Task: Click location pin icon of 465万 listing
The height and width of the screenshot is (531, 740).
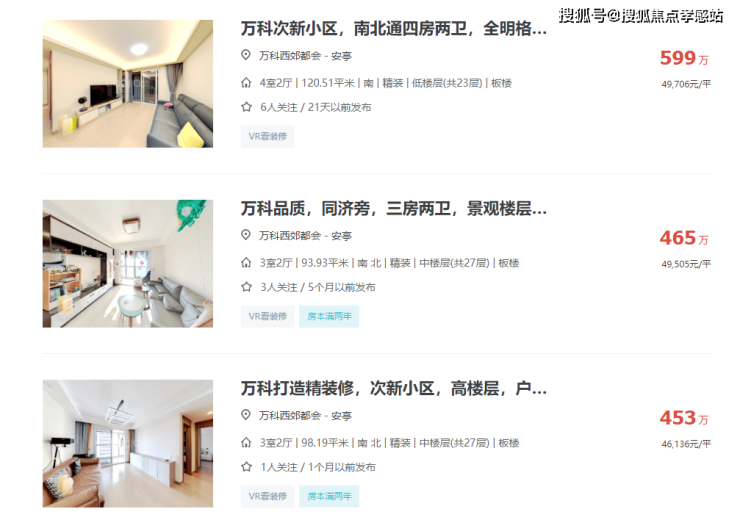Action: pyautogui.click(x=245, y=235)
